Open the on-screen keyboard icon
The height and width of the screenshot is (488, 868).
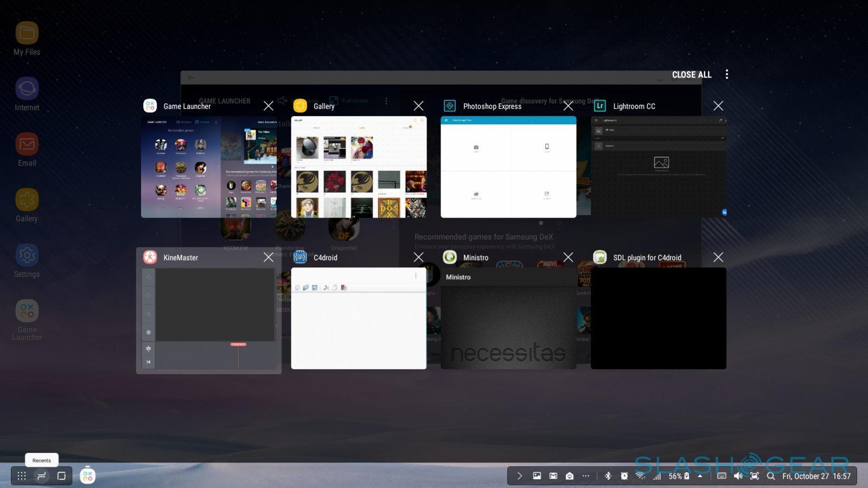point(722,476)
